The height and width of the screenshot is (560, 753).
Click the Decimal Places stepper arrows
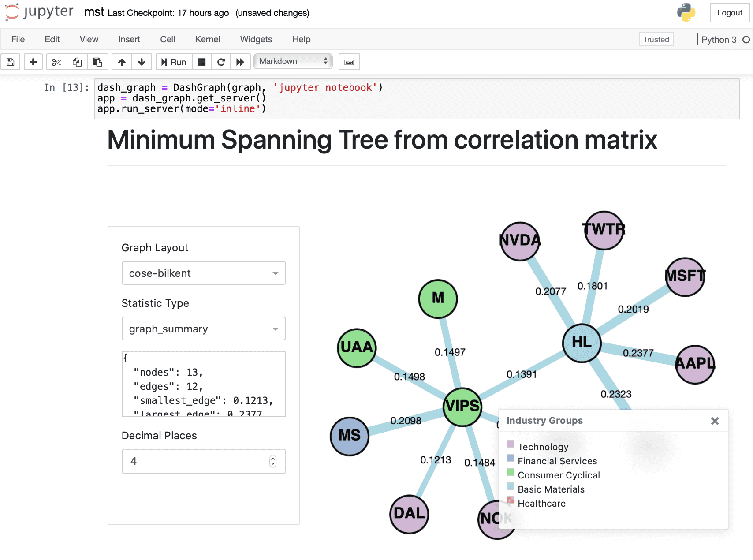273,461
